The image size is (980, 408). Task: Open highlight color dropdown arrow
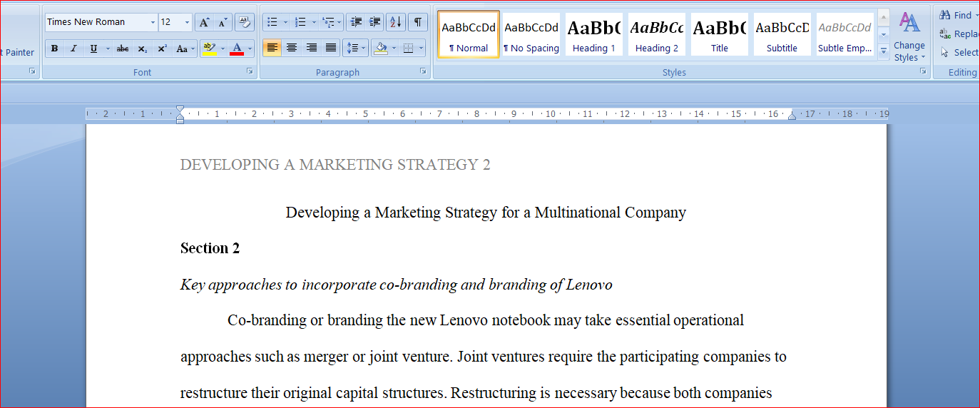(223, 49)
